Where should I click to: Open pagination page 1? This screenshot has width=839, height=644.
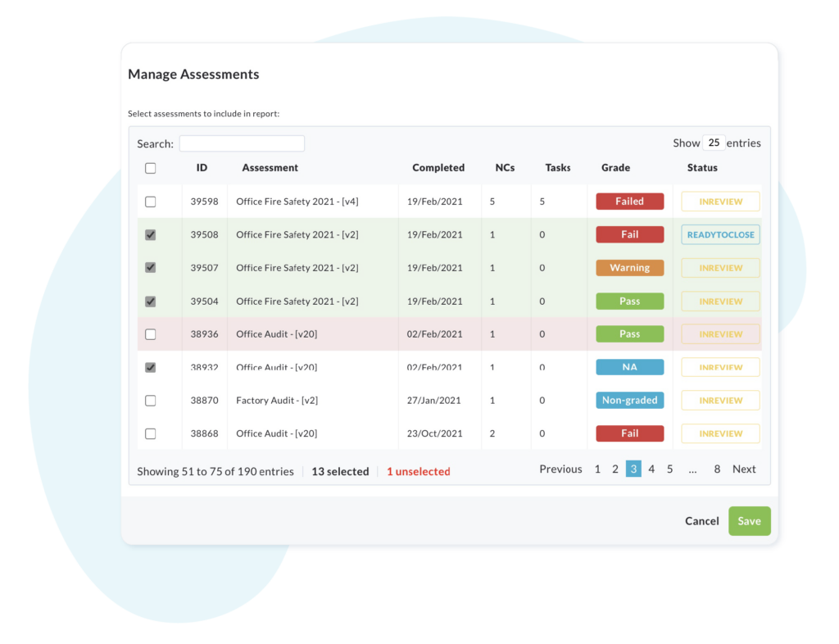pos(597,469)
